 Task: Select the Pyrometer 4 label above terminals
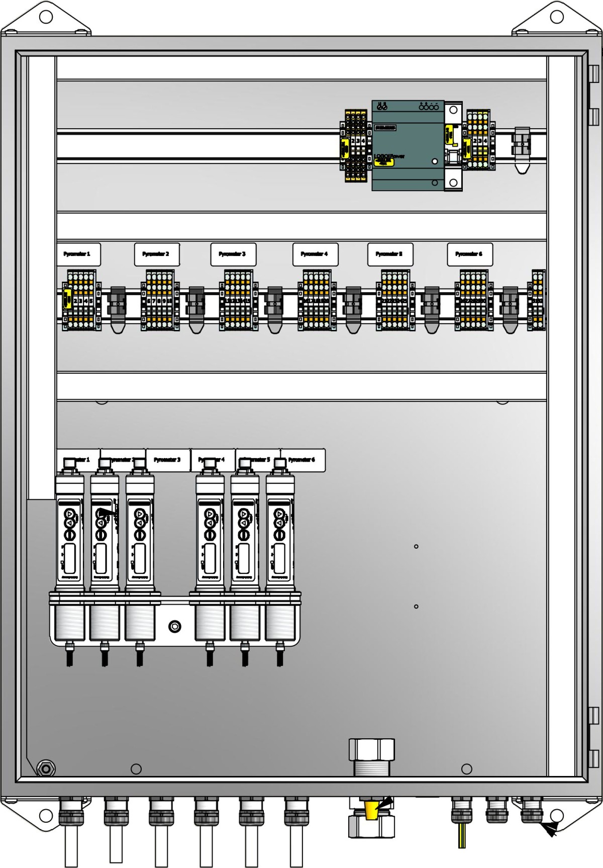click(x=315, y=254)
